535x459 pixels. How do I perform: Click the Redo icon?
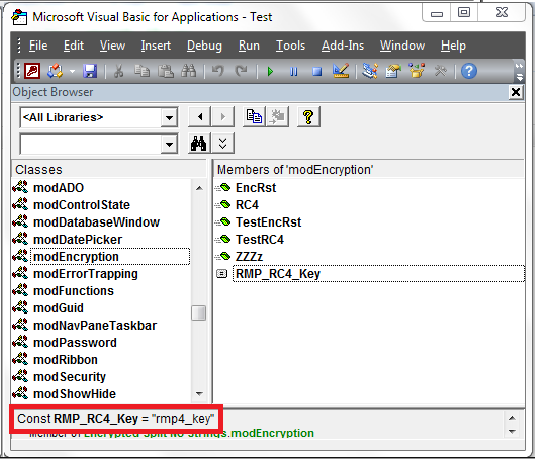click(x=242, y=71)
